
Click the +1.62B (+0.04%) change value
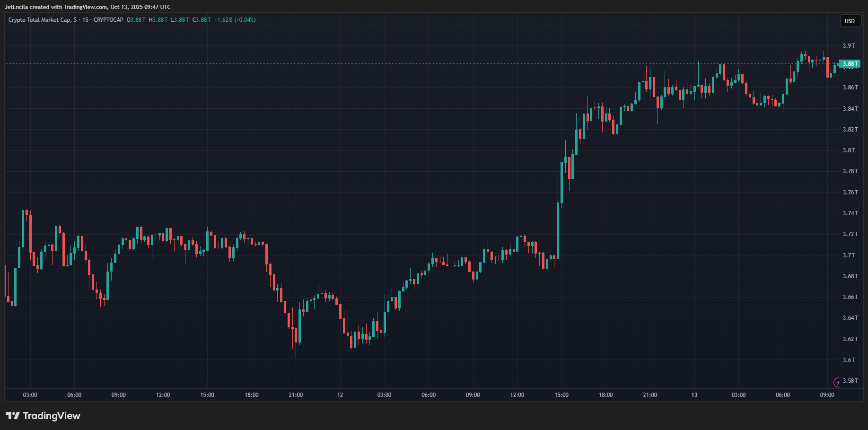click(235, 20)
